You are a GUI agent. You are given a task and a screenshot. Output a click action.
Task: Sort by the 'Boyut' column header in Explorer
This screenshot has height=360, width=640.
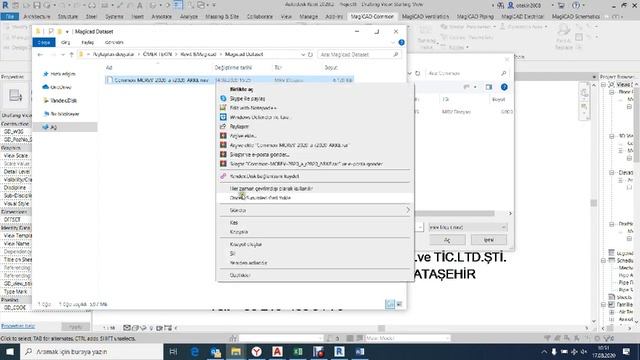click(331, 68)
